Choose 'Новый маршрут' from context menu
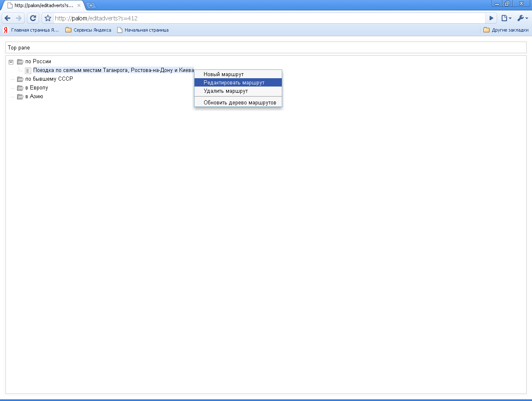532x401 pixels. point(224,74)
